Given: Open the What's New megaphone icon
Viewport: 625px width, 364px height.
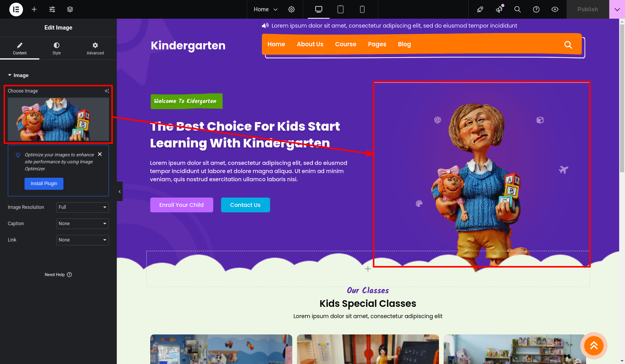Looking at the screenshot, I should click(499, 9).
